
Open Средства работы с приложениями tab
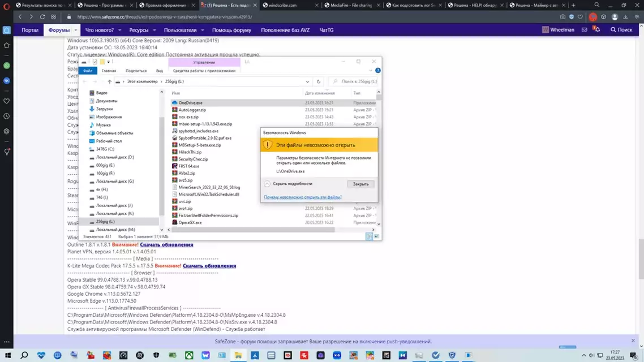(204, 71)
